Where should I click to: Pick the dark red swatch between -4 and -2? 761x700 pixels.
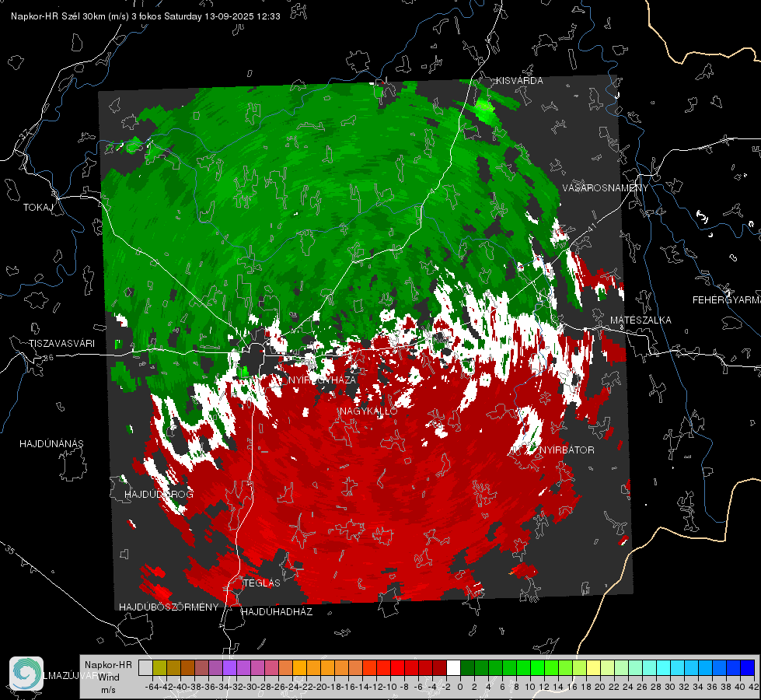[440, 667]
